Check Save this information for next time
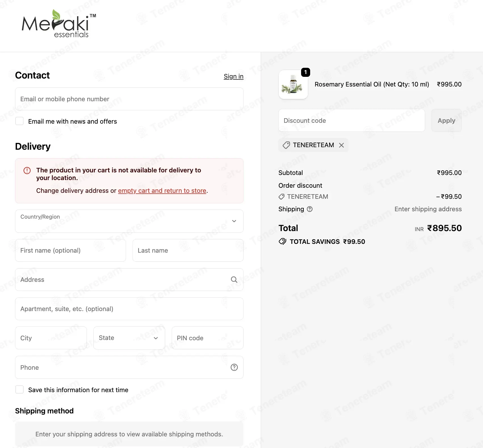The height and width of the screenshot is (448, 483). [x=19, y=390]
